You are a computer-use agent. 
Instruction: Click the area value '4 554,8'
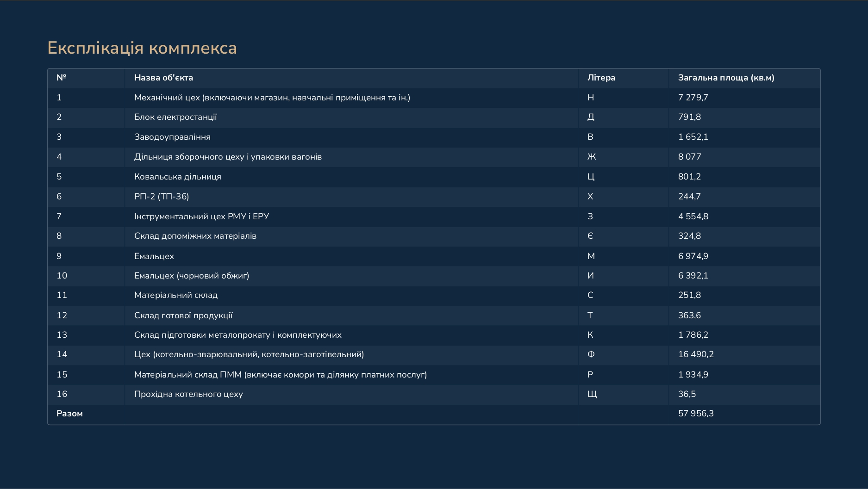point(693,217)
